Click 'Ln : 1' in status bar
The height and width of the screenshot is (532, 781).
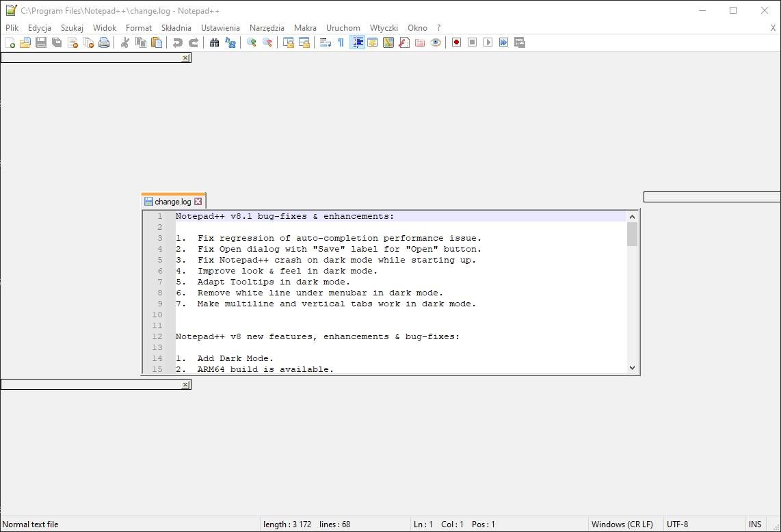click(423, 524)
